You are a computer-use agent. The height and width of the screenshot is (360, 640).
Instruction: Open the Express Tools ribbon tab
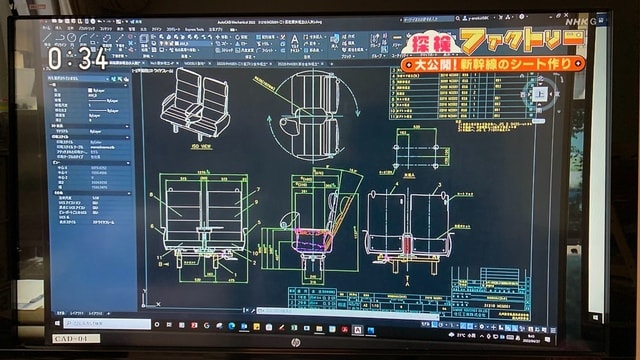coord(194,29)
